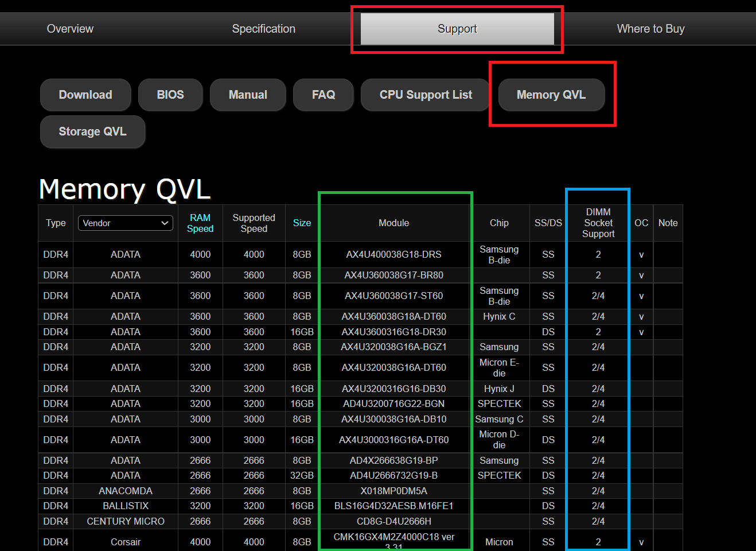This screenshot has height=551, width=756.
Task: Click the SS/DS column header
Action: point(548,223)
